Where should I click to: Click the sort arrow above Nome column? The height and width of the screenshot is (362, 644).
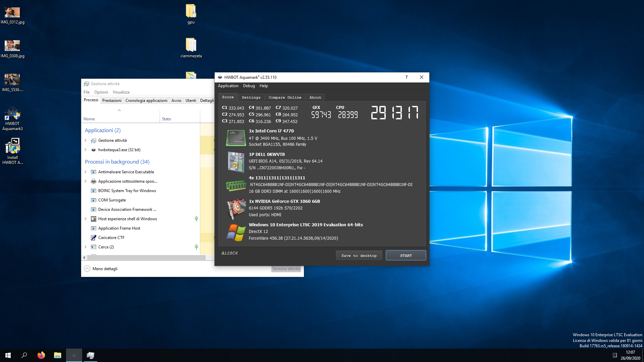119,110
